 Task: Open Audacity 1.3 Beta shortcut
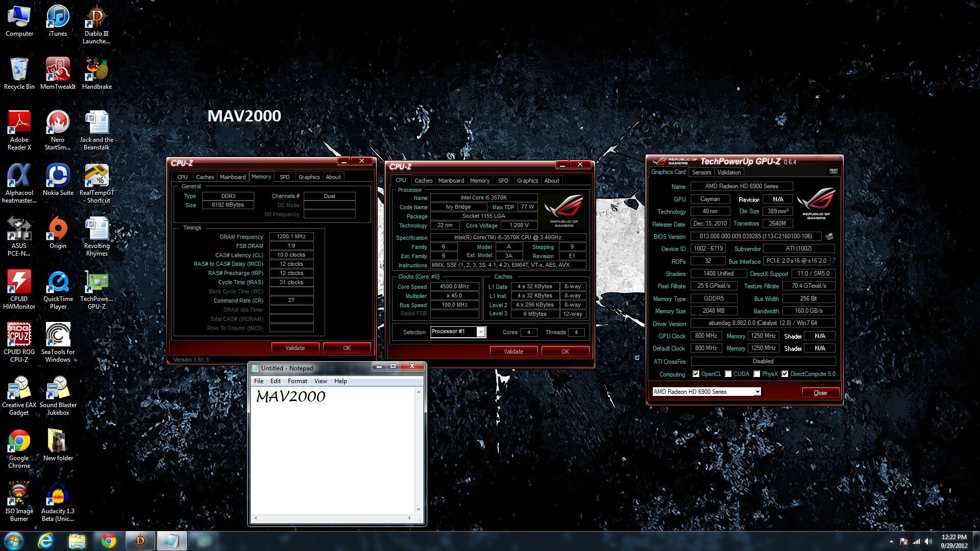[58, 502]
